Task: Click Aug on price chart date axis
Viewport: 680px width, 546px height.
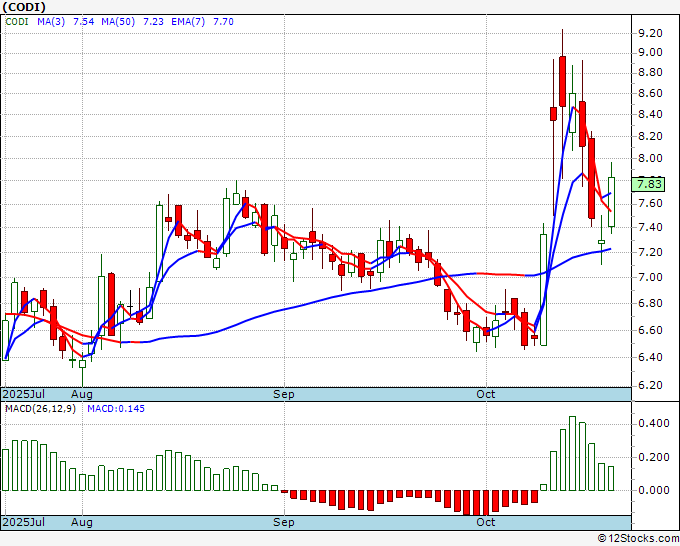Action: coord(82,394)
